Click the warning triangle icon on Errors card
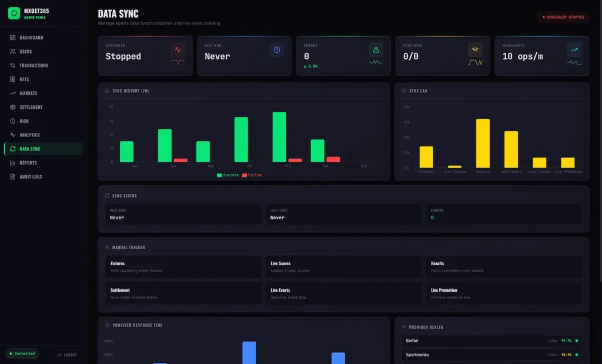The image size is (602, 364). coord(376,50)
